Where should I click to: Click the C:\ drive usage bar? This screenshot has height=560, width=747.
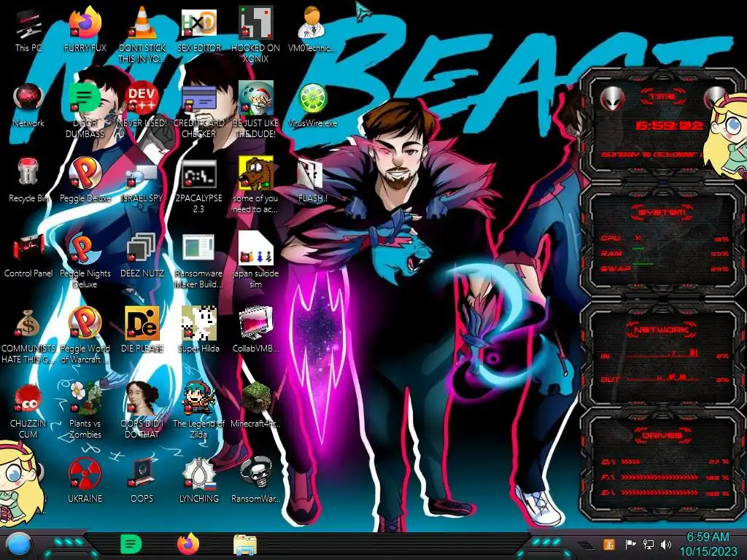coord(664,462)
